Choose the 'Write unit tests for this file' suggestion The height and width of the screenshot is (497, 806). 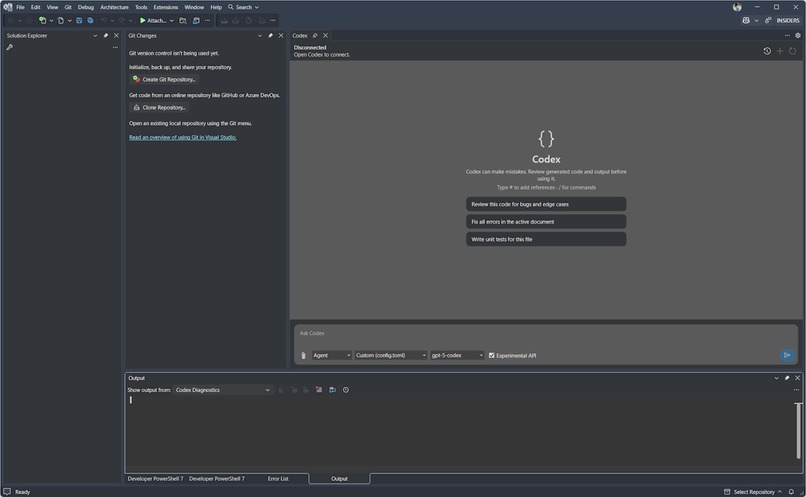[546, 239]
